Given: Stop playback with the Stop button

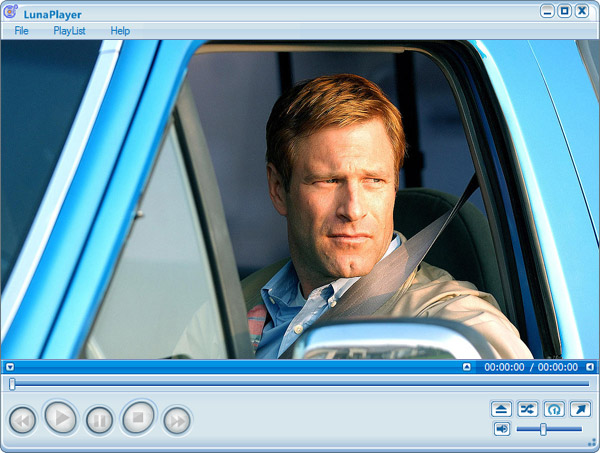Looking at the screenshot, I should (139, 418).
